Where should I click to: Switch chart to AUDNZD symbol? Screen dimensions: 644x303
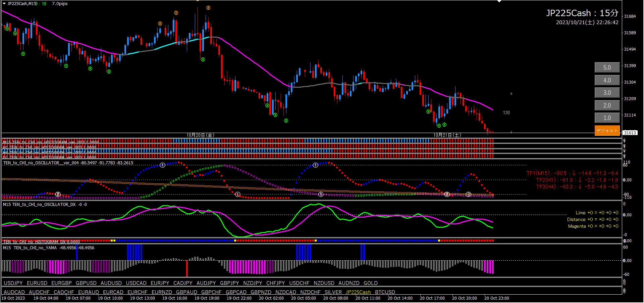coord(349,283)
